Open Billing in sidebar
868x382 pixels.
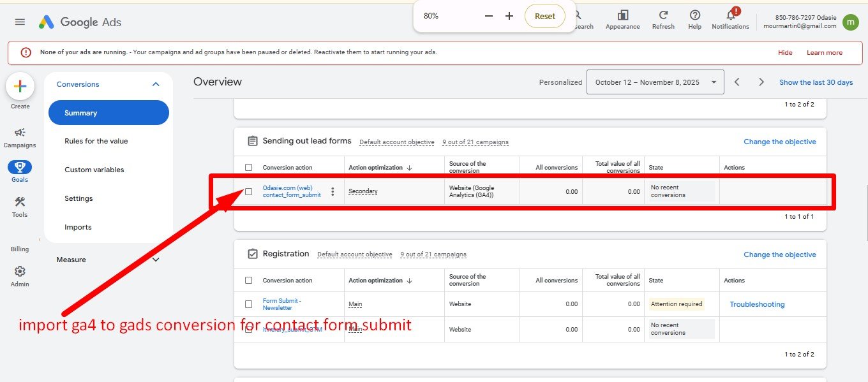pyautogui.click(x=20, y=249)
